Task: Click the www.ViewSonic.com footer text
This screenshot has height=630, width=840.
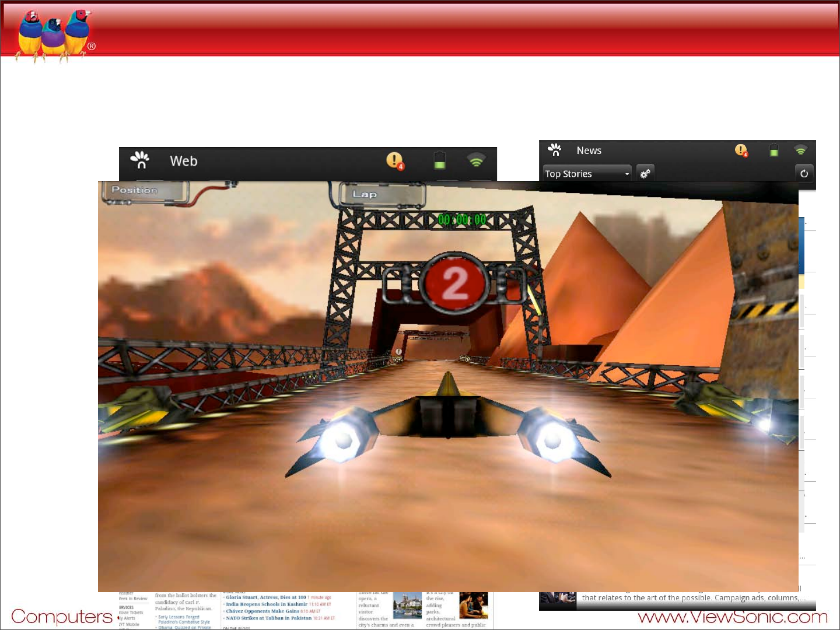Action: 733,617
